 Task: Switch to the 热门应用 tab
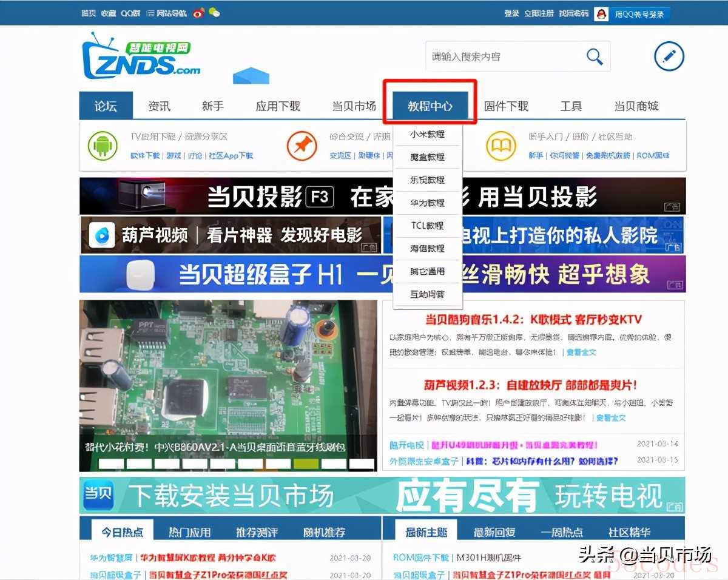(190, 533)
